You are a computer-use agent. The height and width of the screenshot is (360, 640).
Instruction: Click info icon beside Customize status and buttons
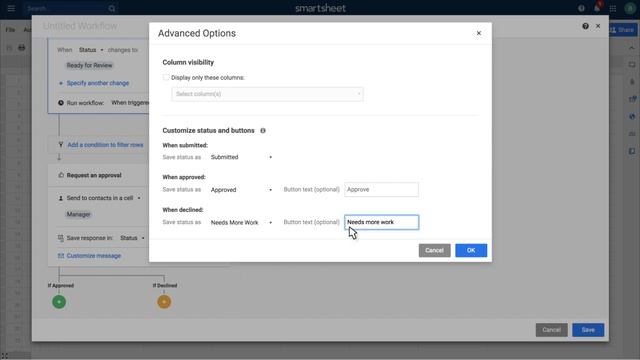point(263,131)
